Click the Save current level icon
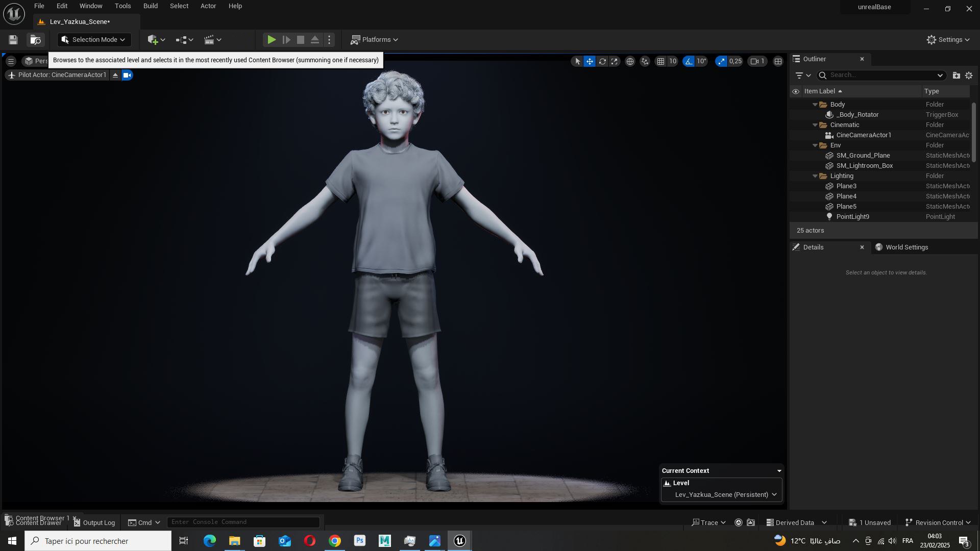980x551 pixels. [x=13, y=40]
